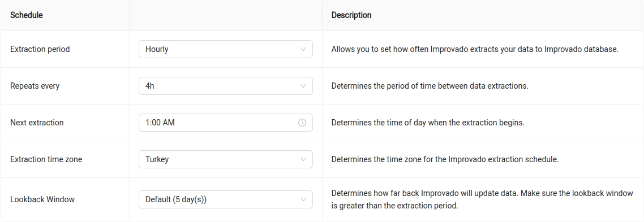The height and width of the screenshot is (222, 644).
Task: Click the chevron arrow in Extraction period dropdown
Action: 303,49
